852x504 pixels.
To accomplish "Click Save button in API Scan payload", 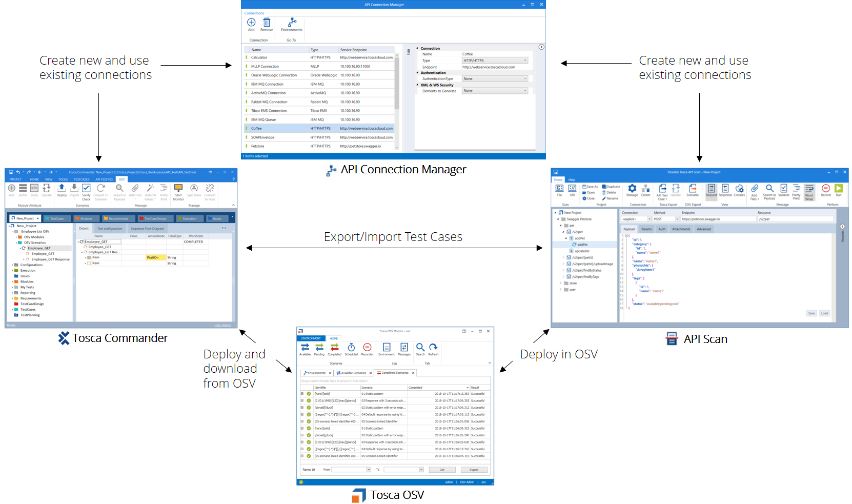I will coord(812,313).
